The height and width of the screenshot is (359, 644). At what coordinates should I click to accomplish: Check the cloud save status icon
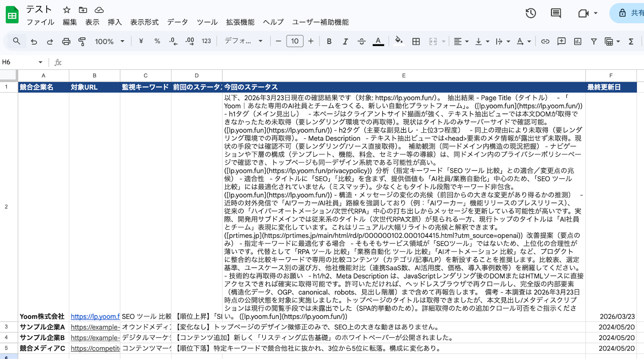[99, 10]
